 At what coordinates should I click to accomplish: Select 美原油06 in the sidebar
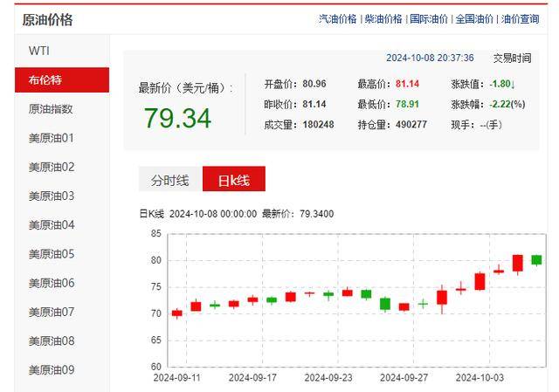pos(62,284)
